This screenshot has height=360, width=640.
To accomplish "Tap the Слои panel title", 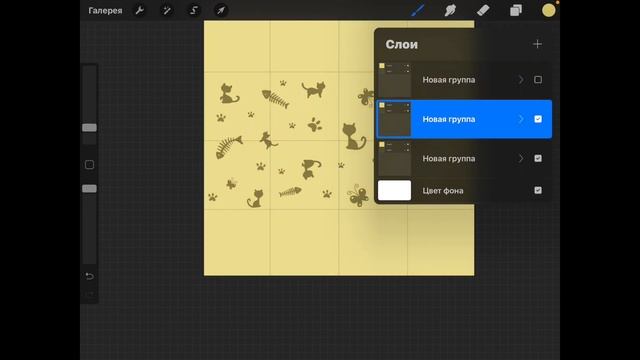I will click(x=402, y=44).
